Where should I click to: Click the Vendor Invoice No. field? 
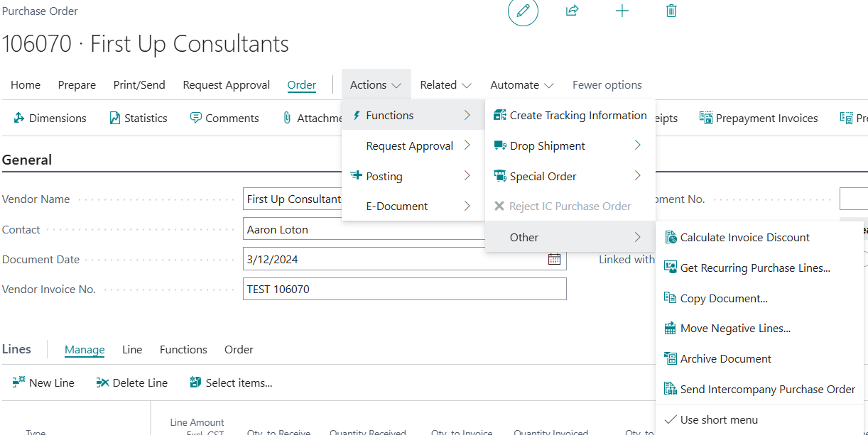click(405, 290)
